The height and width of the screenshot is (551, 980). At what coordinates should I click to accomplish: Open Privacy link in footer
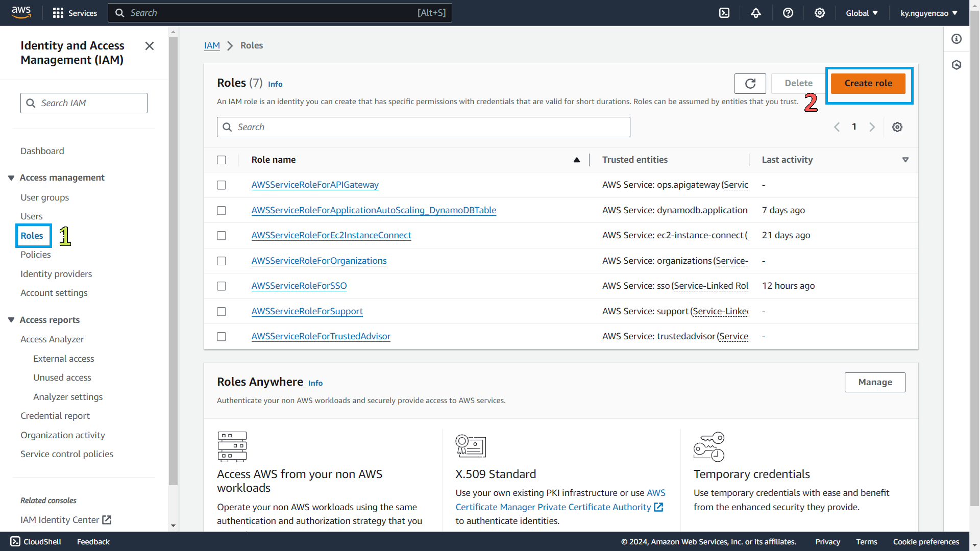coord(827,542)
